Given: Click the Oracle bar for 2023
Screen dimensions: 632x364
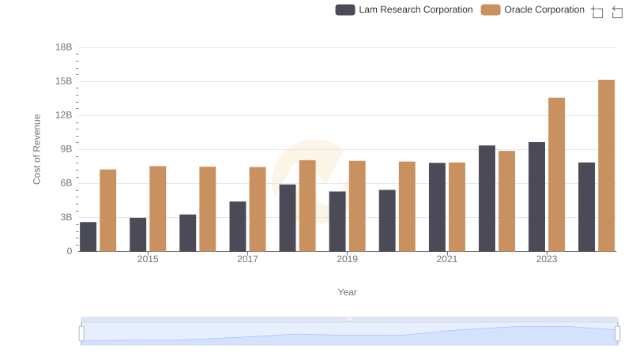Looking at the screenshot, I should [556, 174].
